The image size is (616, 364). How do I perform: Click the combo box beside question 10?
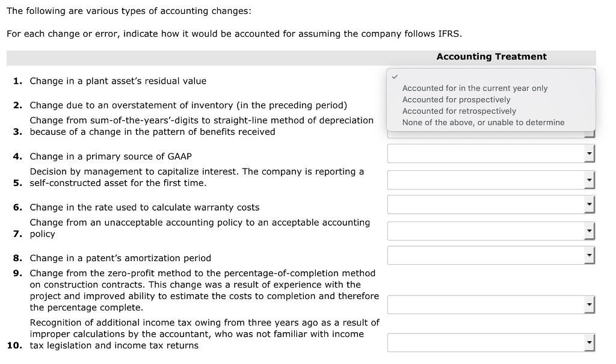(x=487, y=342)
